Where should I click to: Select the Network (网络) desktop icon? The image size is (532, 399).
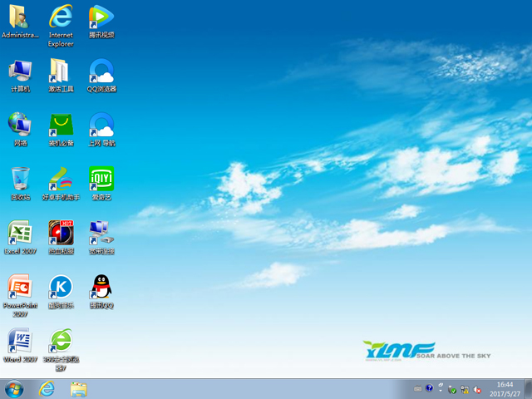tap(20, 125)
